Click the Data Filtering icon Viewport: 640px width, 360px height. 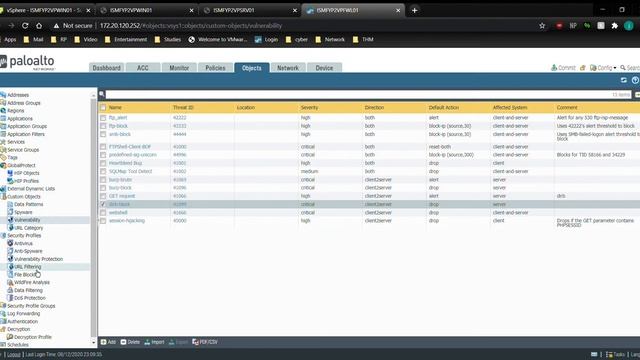(10, 290)
